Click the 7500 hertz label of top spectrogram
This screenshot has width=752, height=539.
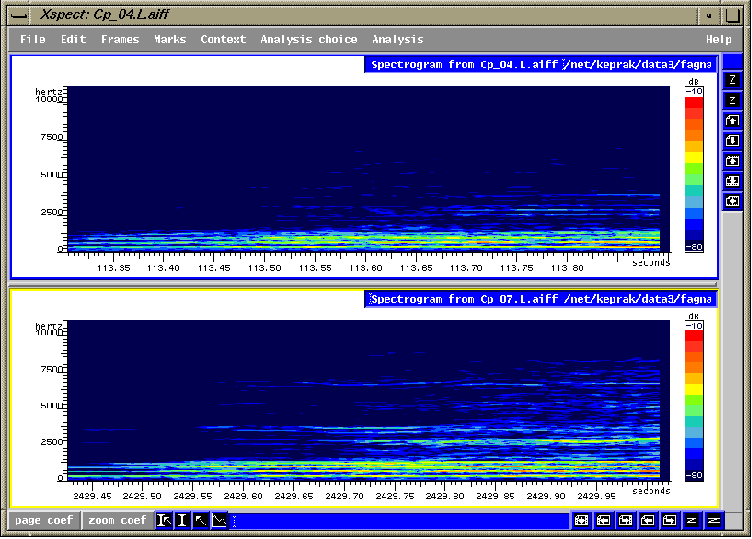[51, 137]
